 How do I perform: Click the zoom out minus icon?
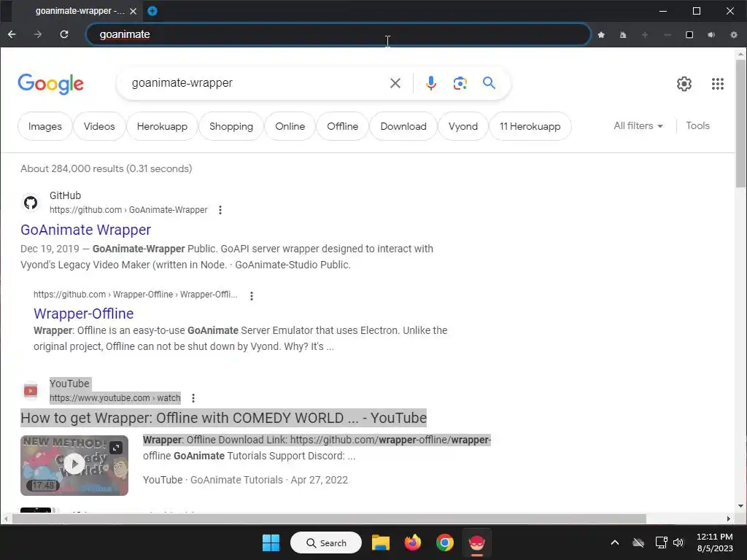click(667, 35)
